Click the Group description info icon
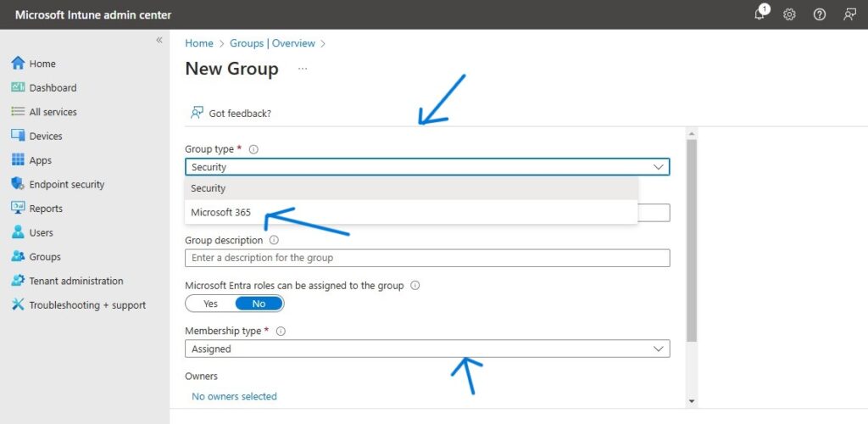Screen dimensions: 868x424 tap(274, 240)
